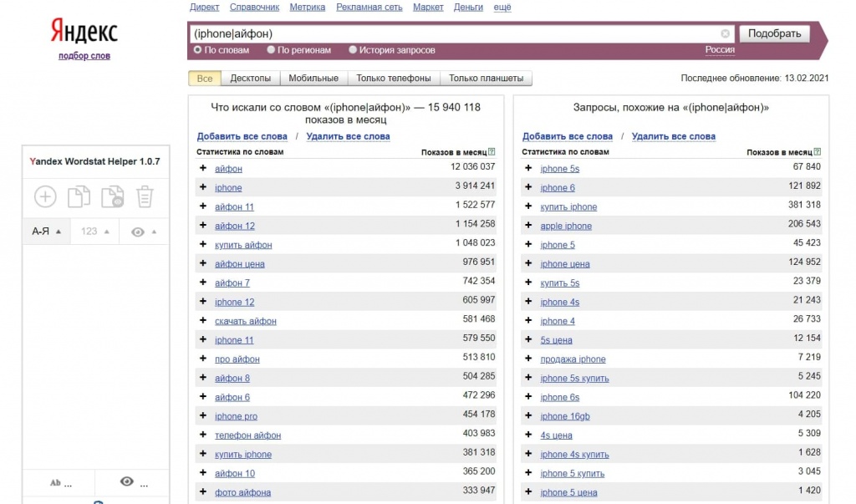This screenshot has height=504, width=856.
Task: Copy list with frequencies using second copy icon
Action: pyautogui.click(x=112, y=196)
